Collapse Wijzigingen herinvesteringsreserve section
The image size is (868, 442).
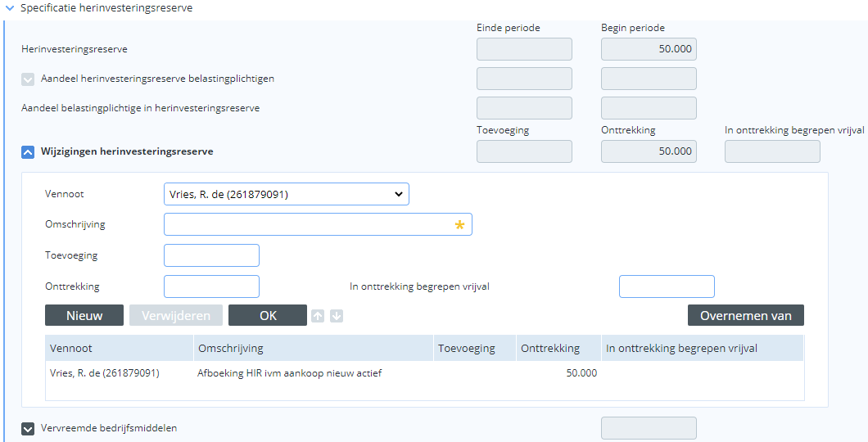point(28,151)
